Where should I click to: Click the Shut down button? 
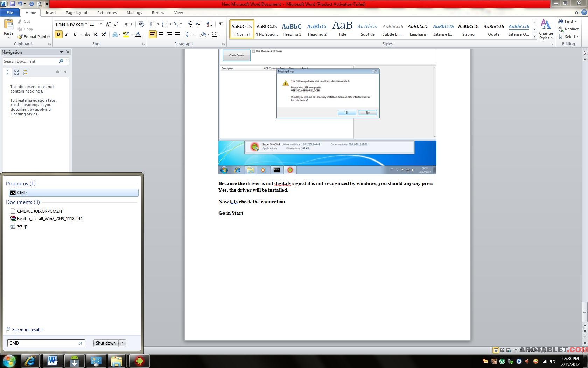click(106, 343)
